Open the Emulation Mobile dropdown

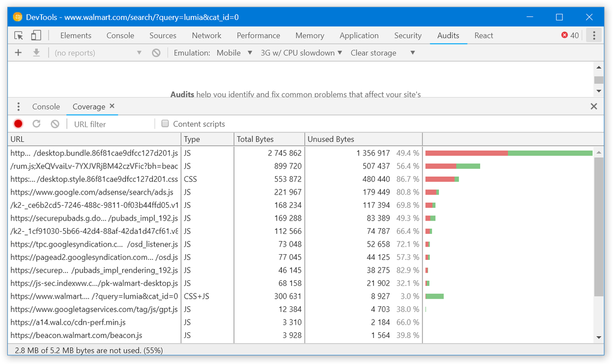[234, 53]
